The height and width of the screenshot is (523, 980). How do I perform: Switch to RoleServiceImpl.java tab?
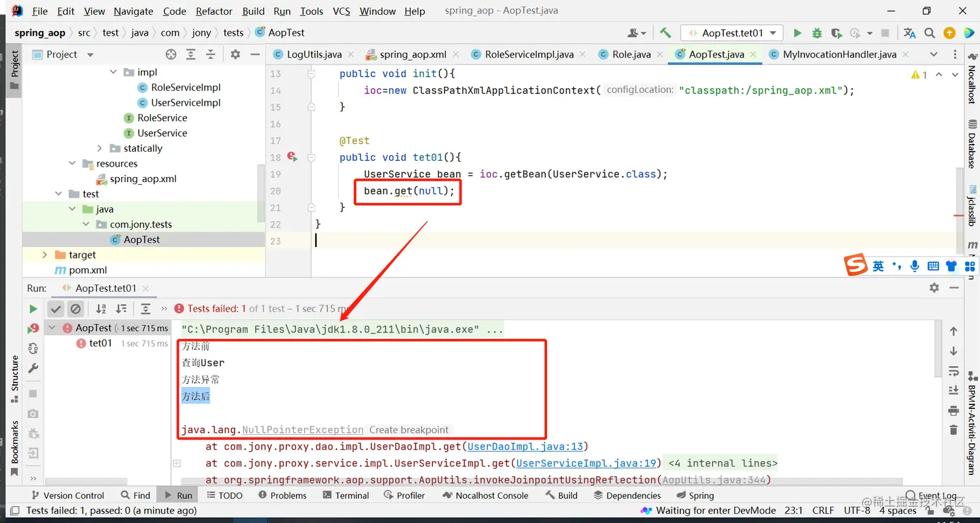[x=529, y=54]
